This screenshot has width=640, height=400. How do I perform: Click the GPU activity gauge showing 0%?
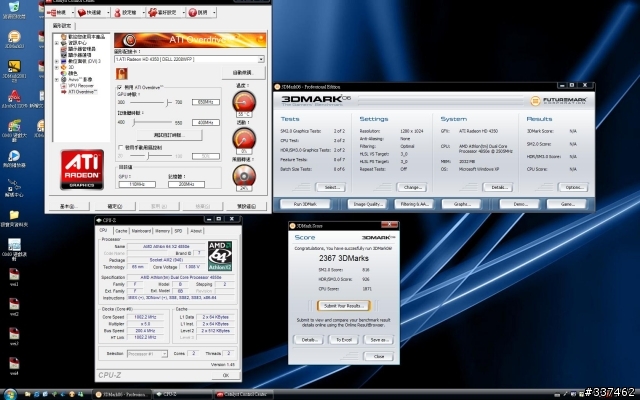coord(244,138)
